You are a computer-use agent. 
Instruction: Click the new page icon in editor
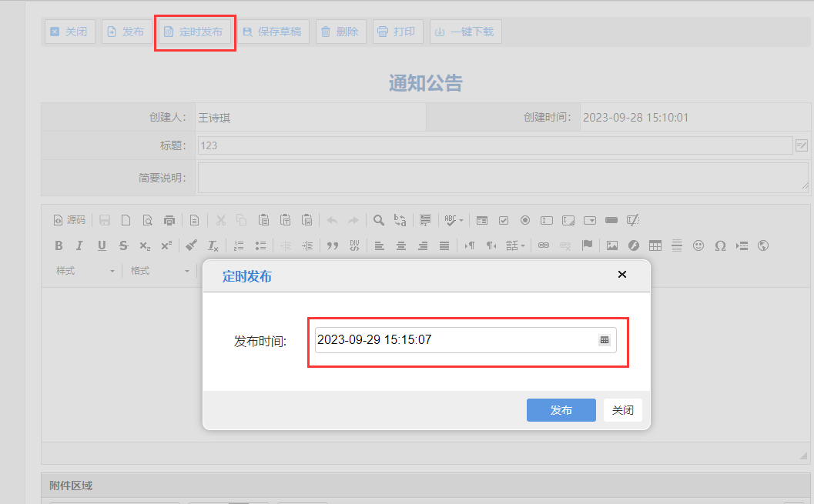click(x=126, y=220)
